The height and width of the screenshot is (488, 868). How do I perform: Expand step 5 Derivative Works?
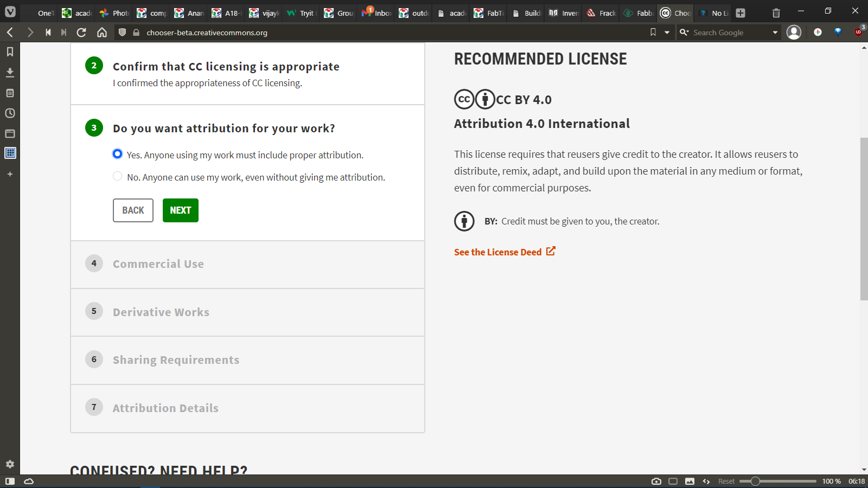(x=247, y=312)
